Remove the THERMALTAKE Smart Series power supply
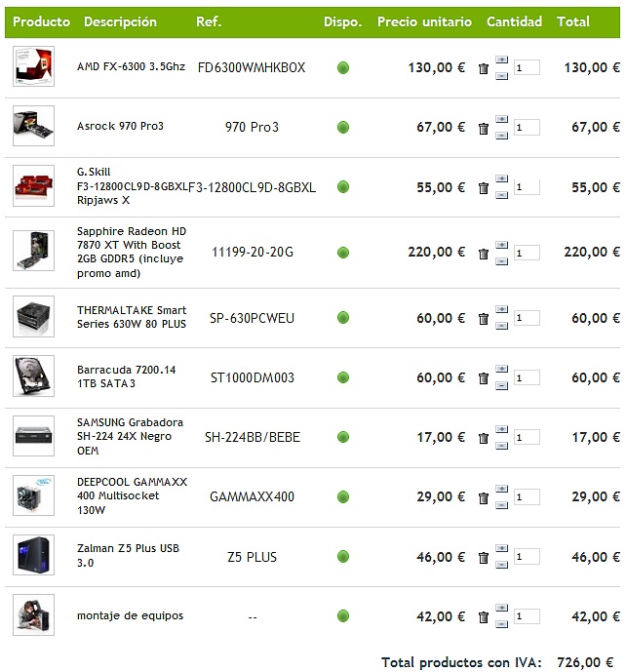The width and height of the screenshot is (626, 672). pyautogui.click(x=484, y=319)
